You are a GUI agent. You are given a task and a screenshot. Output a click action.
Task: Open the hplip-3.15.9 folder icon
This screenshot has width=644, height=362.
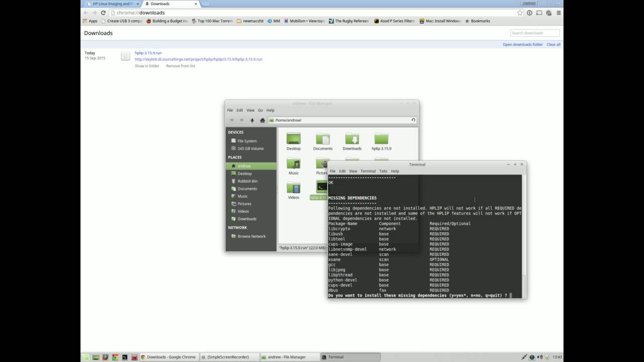(381, 139)
